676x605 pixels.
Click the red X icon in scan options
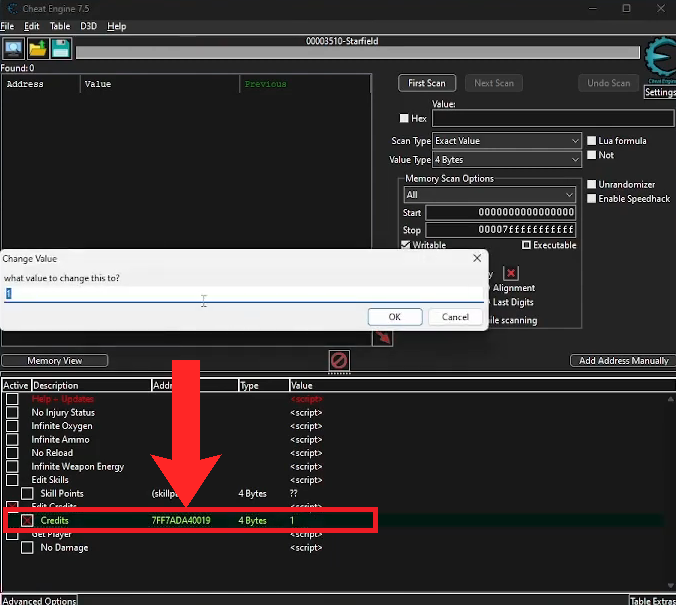[510, 273]
